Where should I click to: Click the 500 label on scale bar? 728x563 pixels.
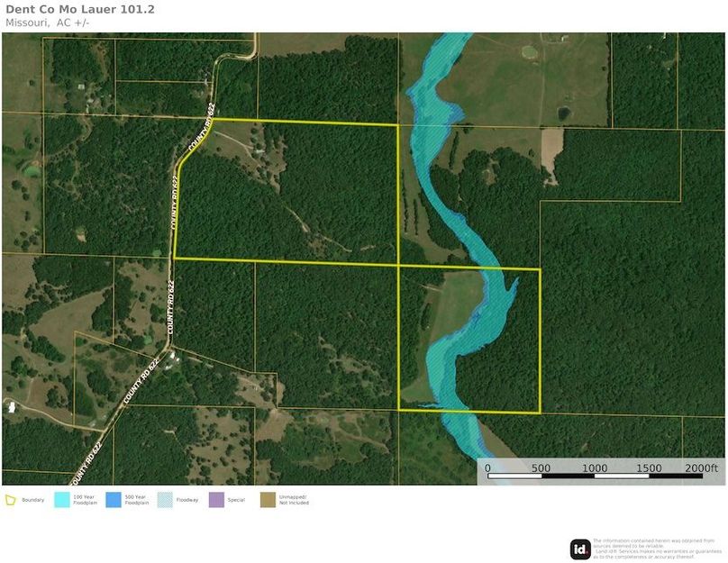pyautogui.click(x=541, y=468)
